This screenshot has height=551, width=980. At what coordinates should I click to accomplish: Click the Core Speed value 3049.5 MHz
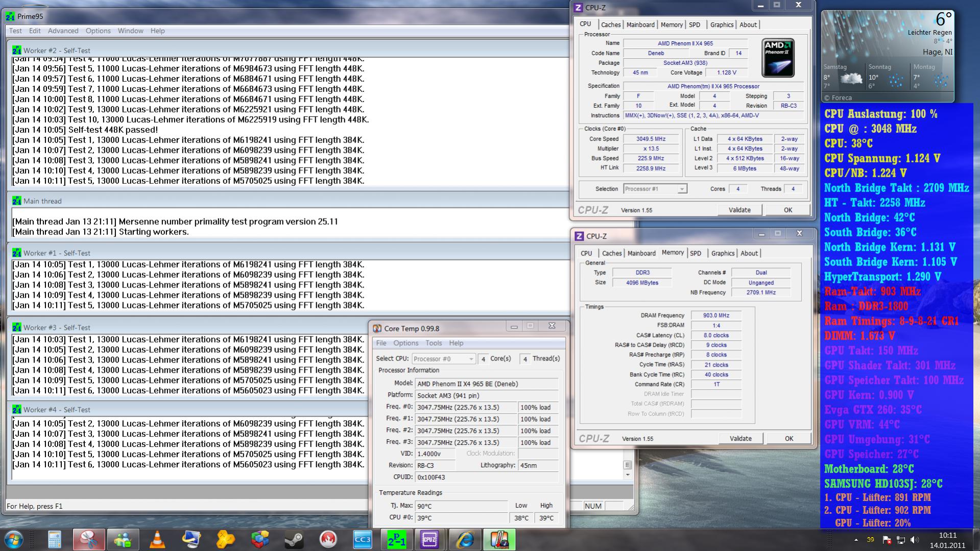(651, 139)
